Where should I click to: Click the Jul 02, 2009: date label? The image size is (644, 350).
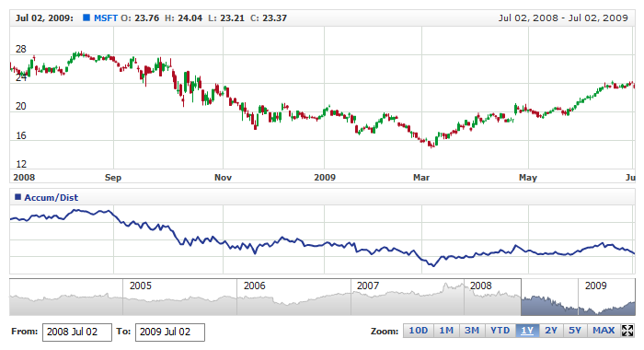point(44,18)
